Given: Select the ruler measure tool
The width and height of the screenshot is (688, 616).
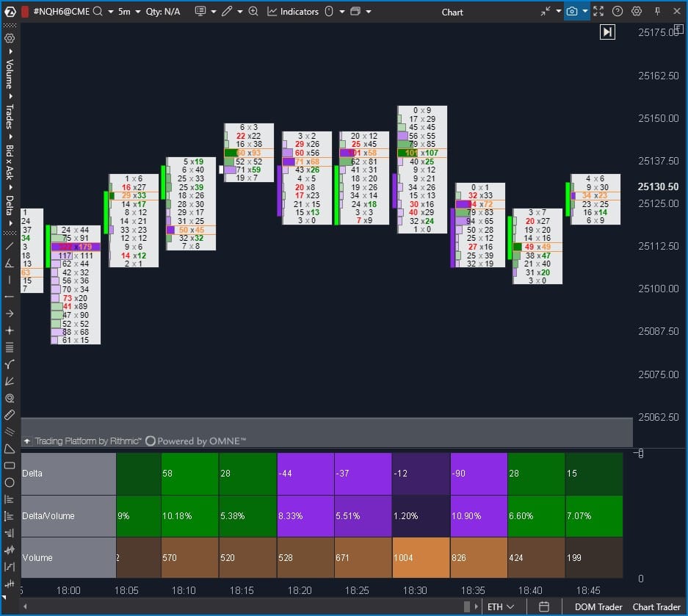Looking at the screenshot, I should point(10,415).
